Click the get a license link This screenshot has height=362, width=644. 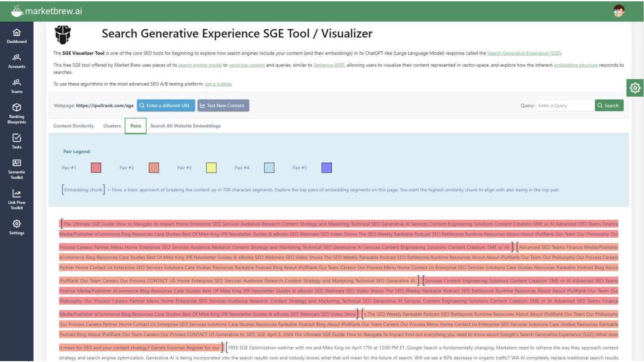[x=218, y=84]
